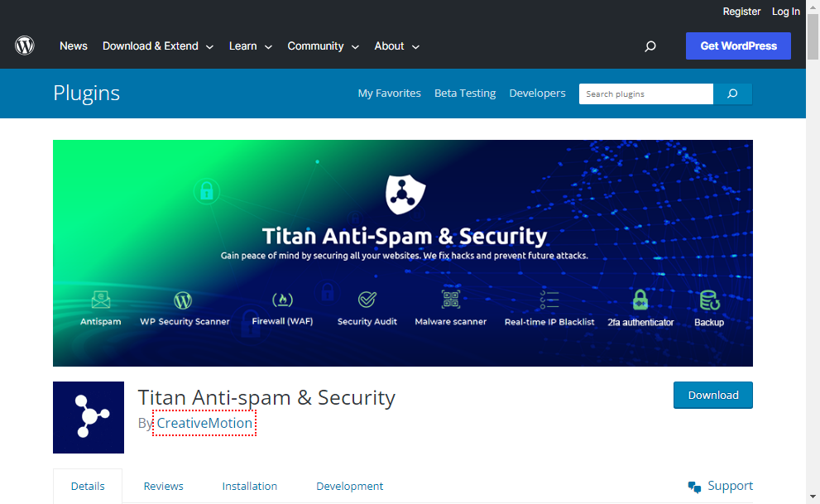Click the Titan plugin square logo

pyautogui.click(x=89, y=417)
